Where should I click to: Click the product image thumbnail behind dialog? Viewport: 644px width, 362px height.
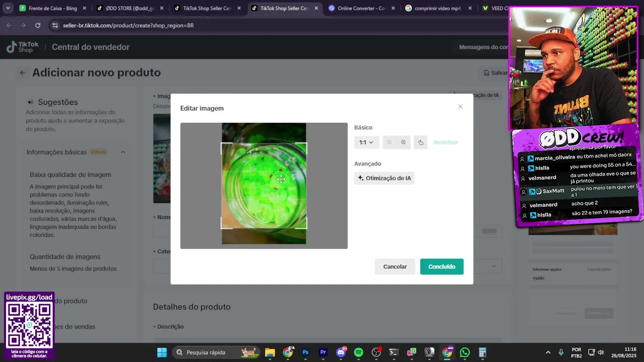pos(162,158)
